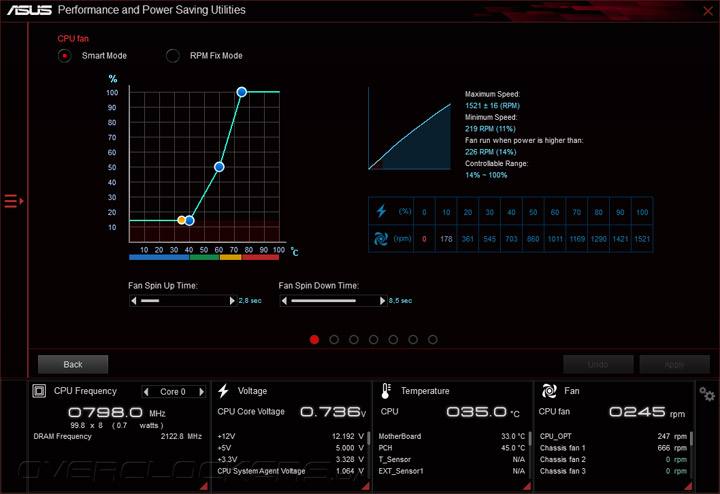Click the Undo button
Image resolution: width=720 pixels, height=494 pixels.
pyautogui.click(x=598, y=364)
